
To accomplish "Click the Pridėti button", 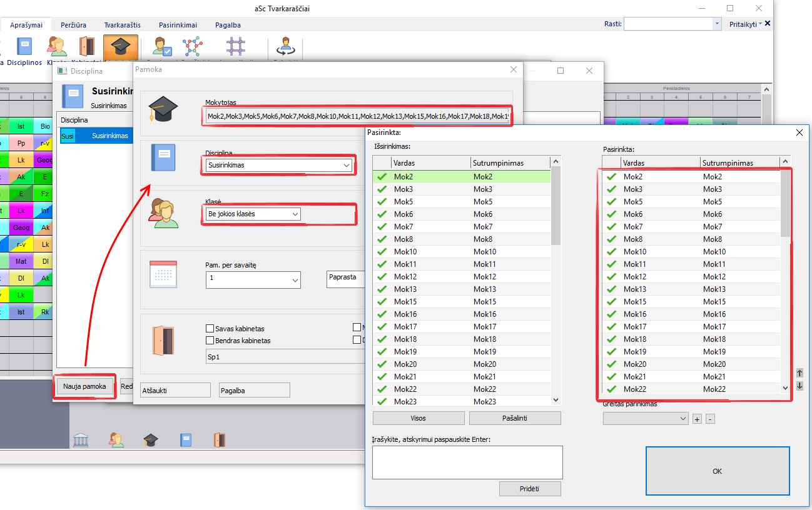I will pos(530,489).
